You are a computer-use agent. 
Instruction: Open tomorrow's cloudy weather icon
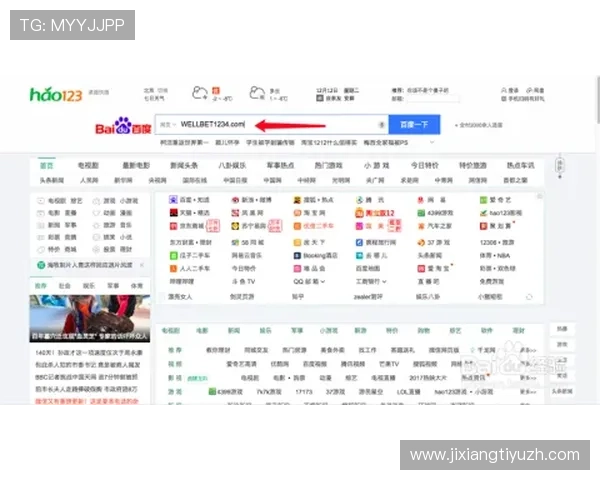coord(257,93)
